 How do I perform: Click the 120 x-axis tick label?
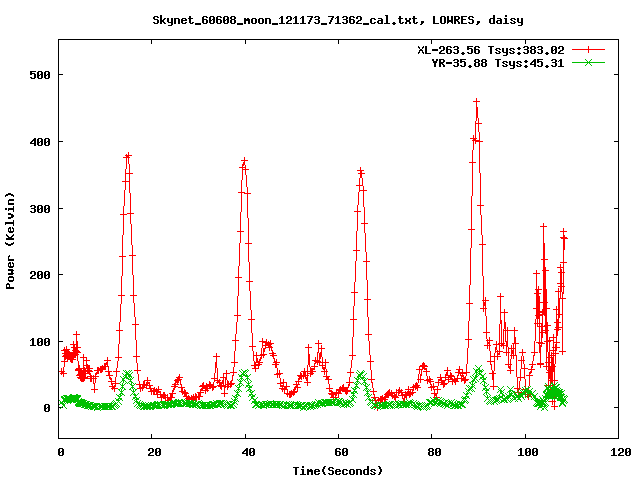620,452
